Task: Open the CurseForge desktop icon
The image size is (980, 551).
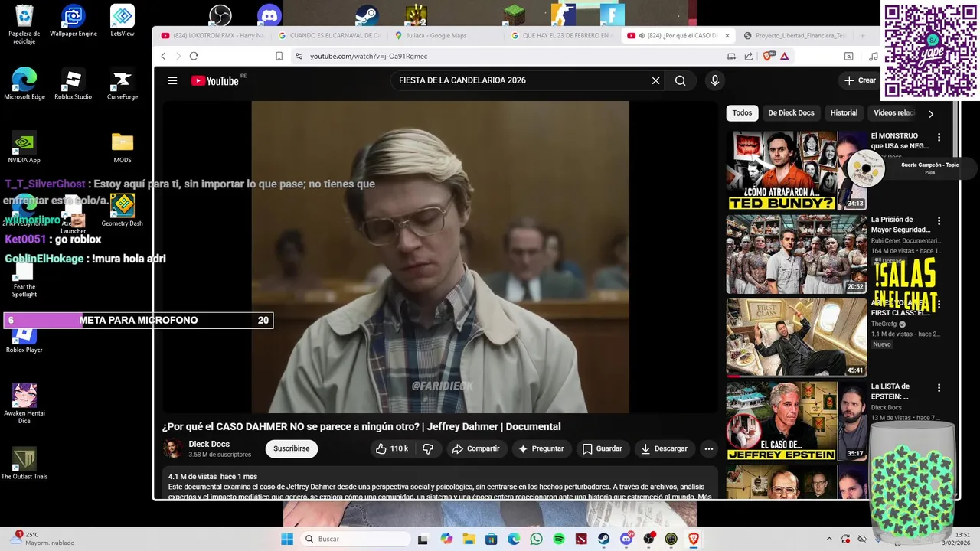Action: (x=122, y=84)
